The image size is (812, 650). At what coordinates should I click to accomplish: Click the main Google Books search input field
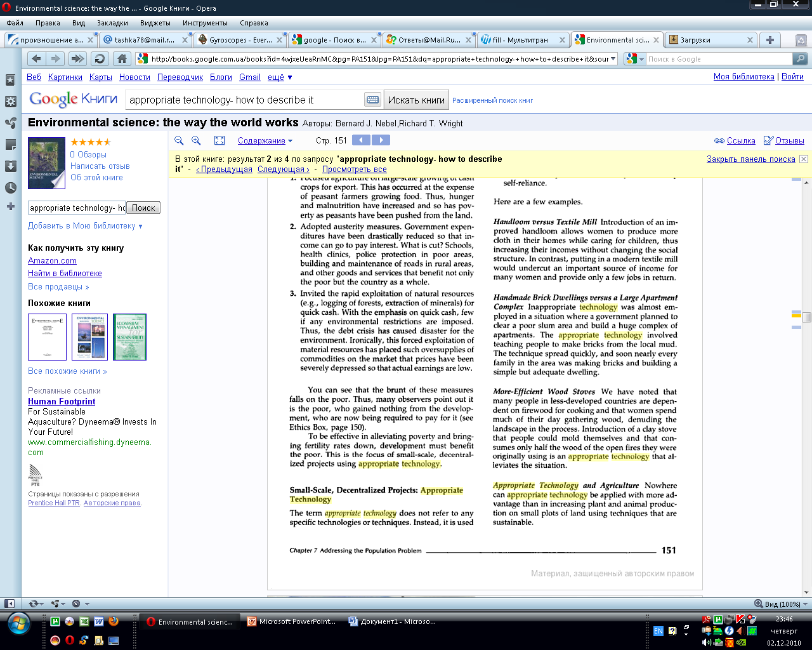(245, 100)
